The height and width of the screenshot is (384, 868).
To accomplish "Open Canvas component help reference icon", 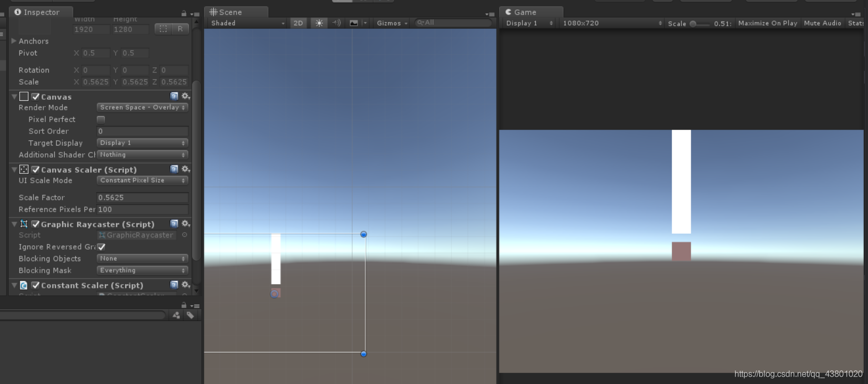I will [174, 96].
